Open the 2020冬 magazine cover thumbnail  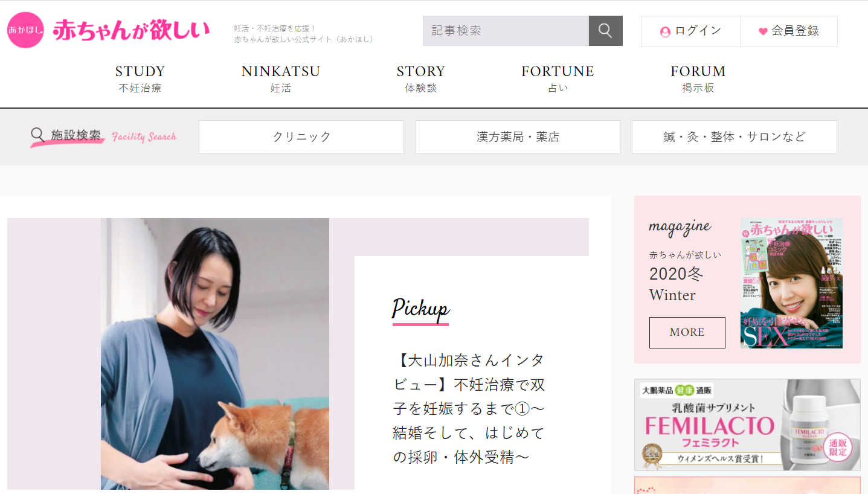tap(791, 283)
